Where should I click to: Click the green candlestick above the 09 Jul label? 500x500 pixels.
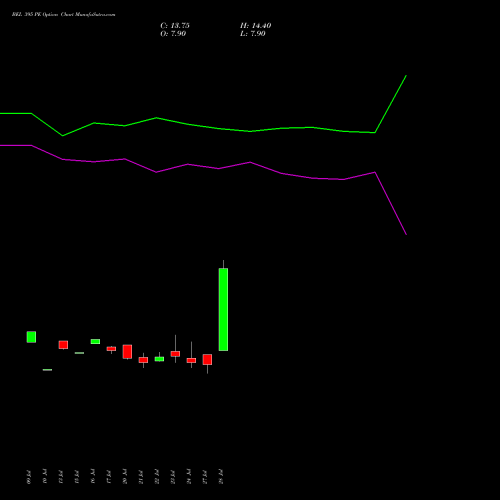click(x=31, y=337)
